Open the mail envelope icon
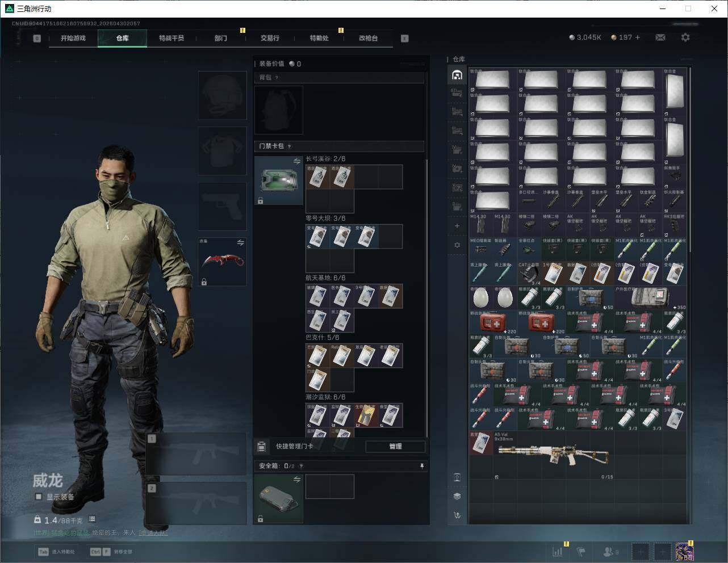Screen dimensions: 728x563 point(660,37)
